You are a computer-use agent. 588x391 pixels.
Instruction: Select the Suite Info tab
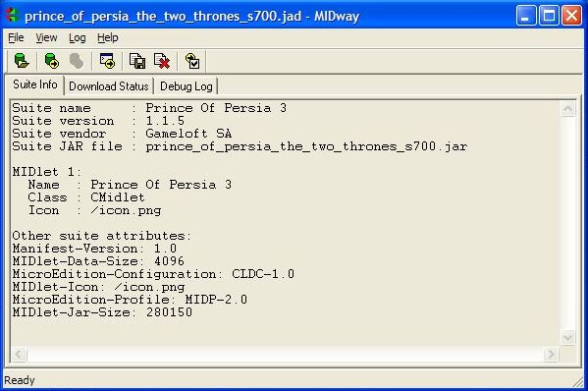pos(35,84)
